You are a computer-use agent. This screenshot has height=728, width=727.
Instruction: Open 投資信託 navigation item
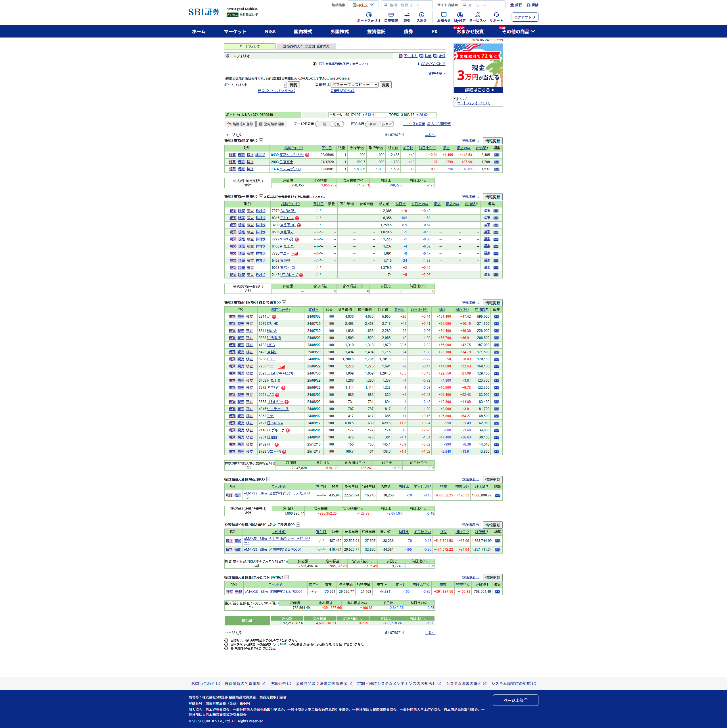(376, 32)
